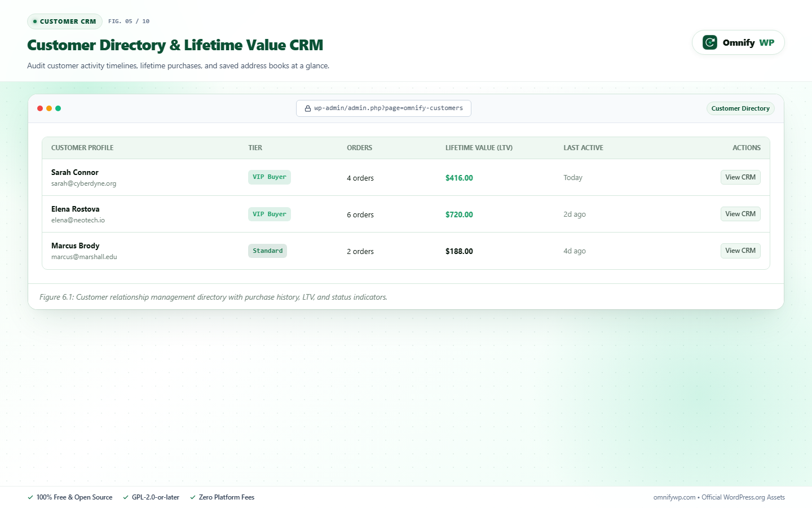Click the CUSTOMER PROFILE column header
Screen dimensions: 812x508
[x=82, y=148]
